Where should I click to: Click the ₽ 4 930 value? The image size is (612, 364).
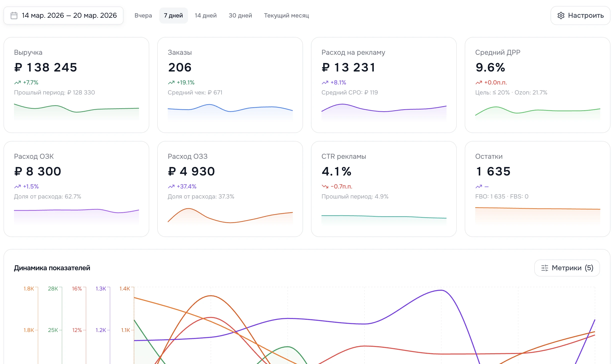click(191, 171)
